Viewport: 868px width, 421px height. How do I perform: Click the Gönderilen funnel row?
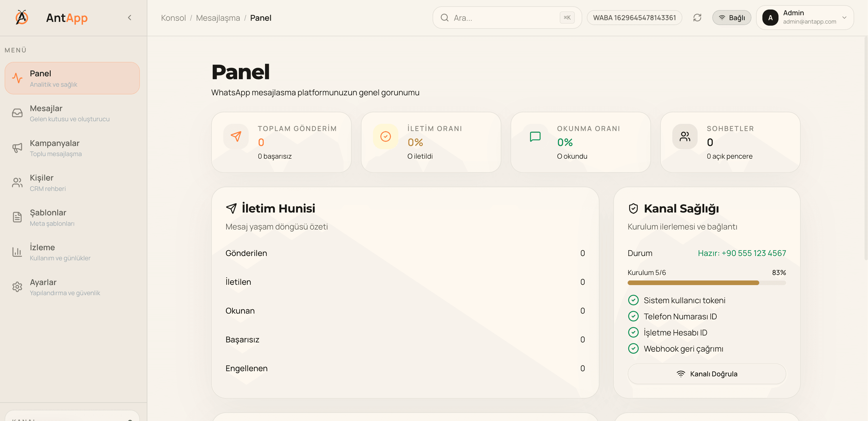coord(405,253)
